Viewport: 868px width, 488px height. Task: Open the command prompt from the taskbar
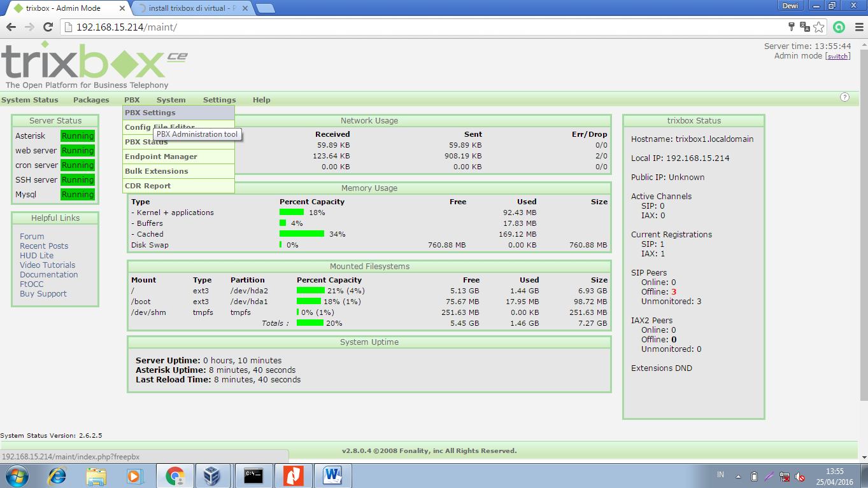[253, 475]
